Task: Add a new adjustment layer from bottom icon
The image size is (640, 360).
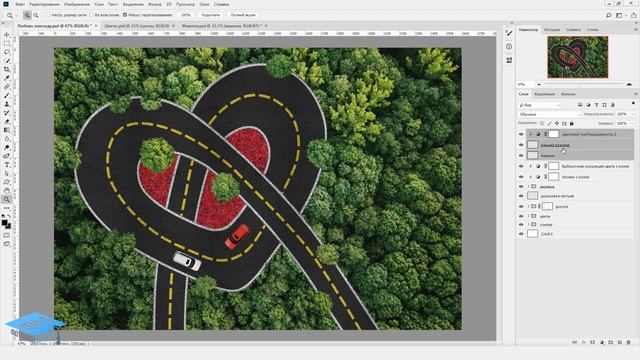Action: (602, 342)
